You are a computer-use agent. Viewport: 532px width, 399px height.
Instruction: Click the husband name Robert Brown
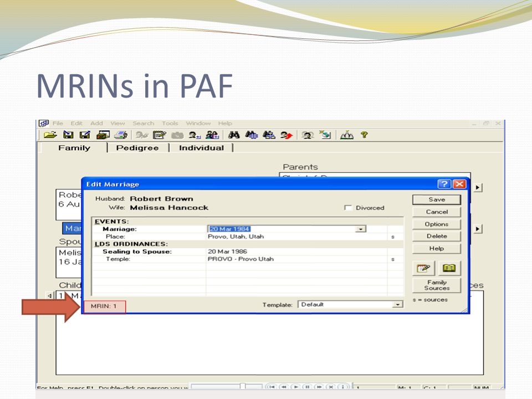point(161,199)
